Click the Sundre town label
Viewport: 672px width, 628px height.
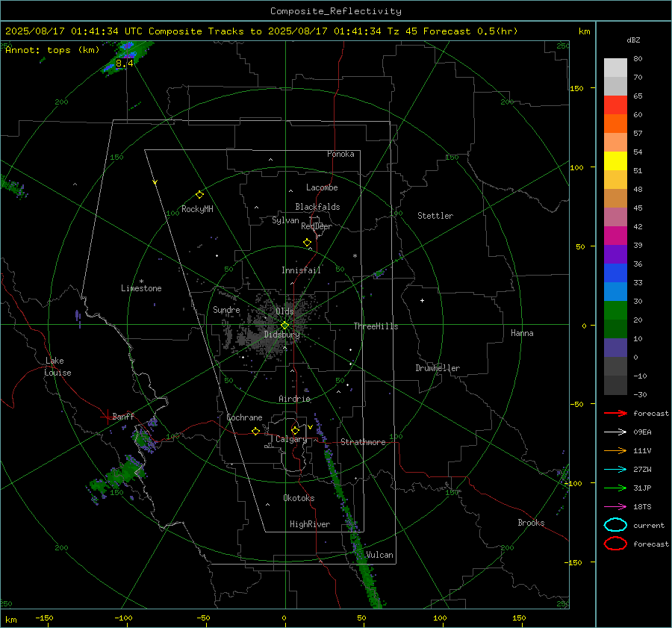click(226, 309)
